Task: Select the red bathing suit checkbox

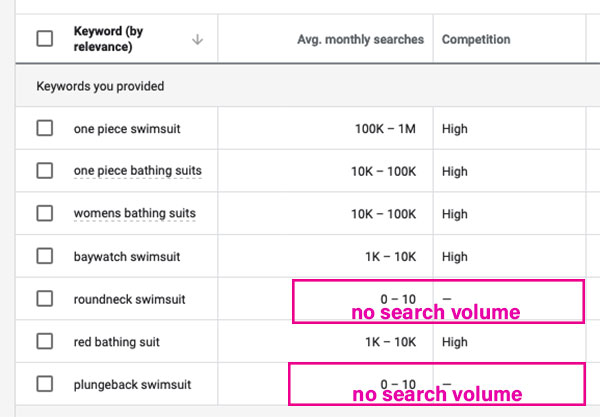Action: (45, 341)
